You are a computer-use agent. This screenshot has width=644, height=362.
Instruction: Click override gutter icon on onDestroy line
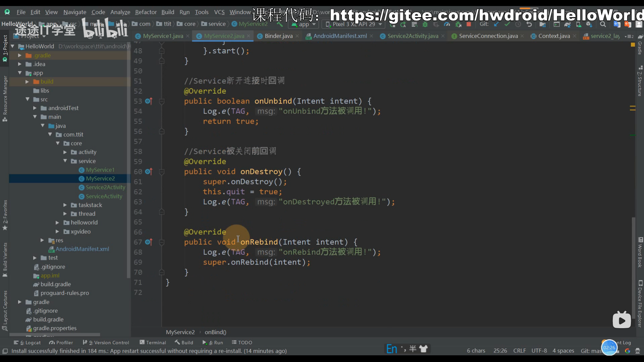tap(149, 171)
